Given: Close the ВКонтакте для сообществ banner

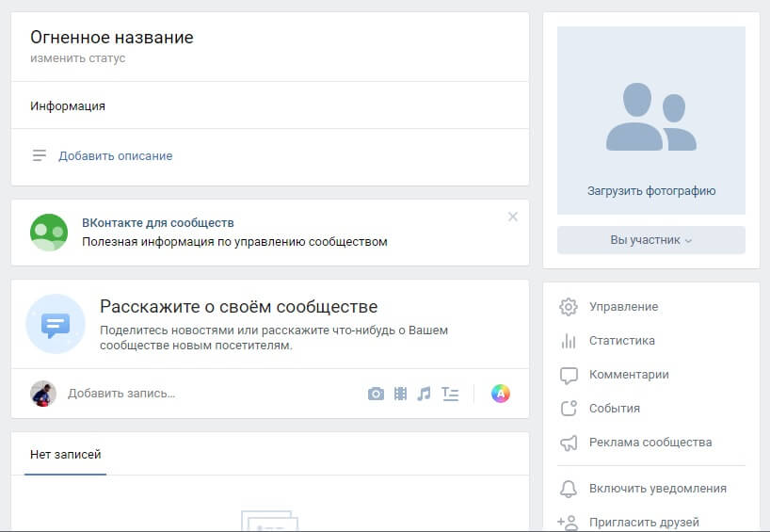Looking at the screenshot, I should click(x=513, y=217).
